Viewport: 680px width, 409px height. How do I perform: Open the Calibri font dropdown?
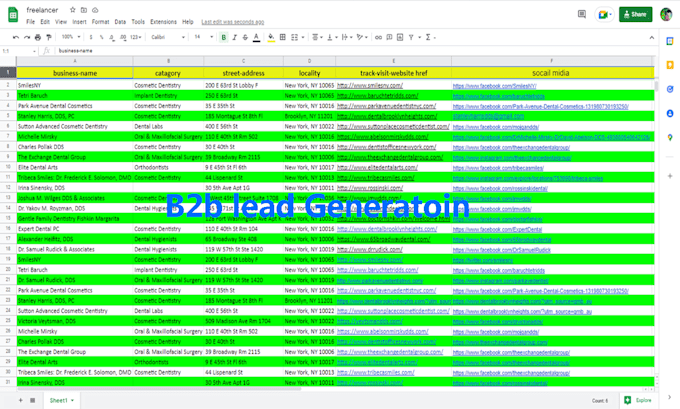168,37
